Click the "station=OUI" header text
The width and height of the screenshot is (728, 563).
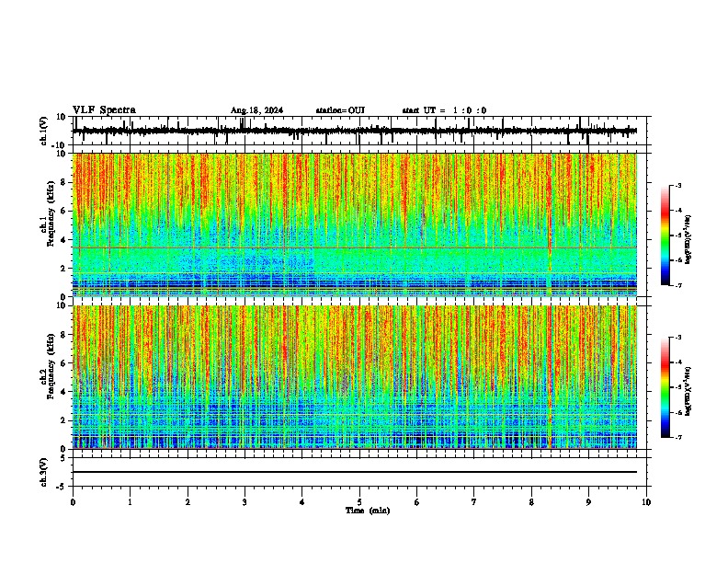tap(340, 110)
